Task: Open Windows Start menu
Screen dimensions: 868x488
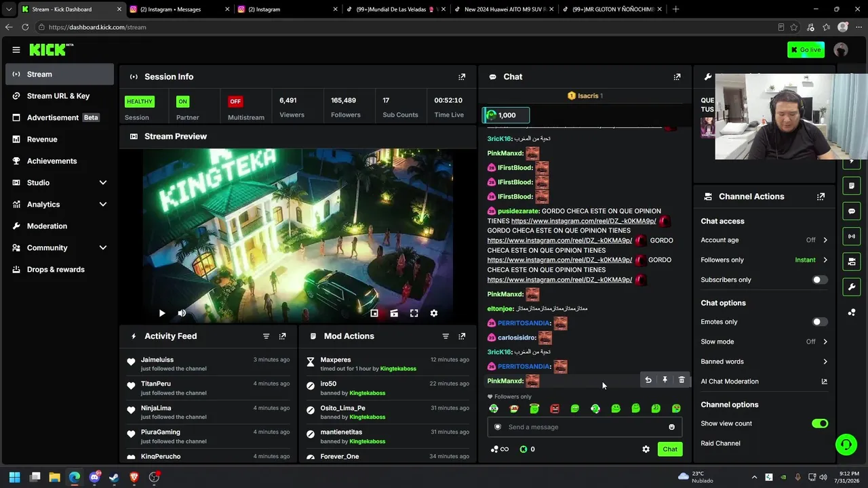Action: click(15, 477)
